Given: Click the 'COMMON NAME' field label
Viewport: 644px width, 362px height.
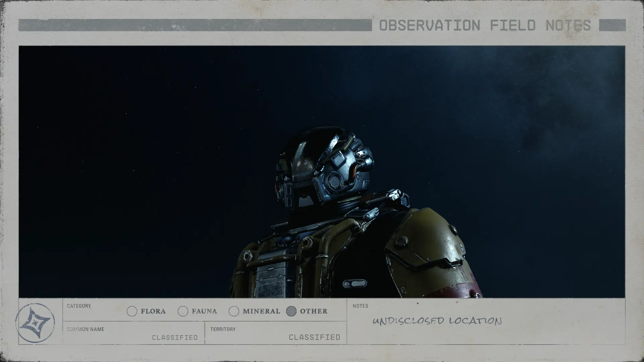Looking at the screenshot, I should (86, 329).
